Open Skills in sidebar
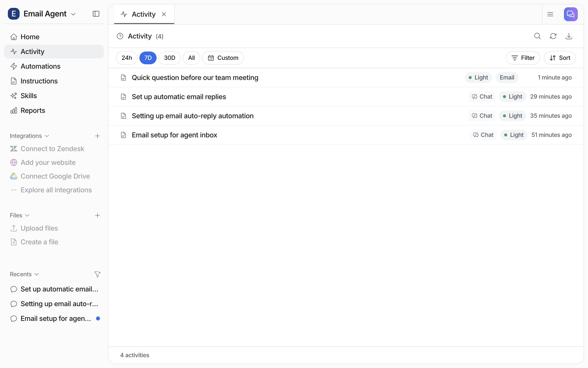The image size is (588, 368). pyautogui.click(x=54, y=96)
